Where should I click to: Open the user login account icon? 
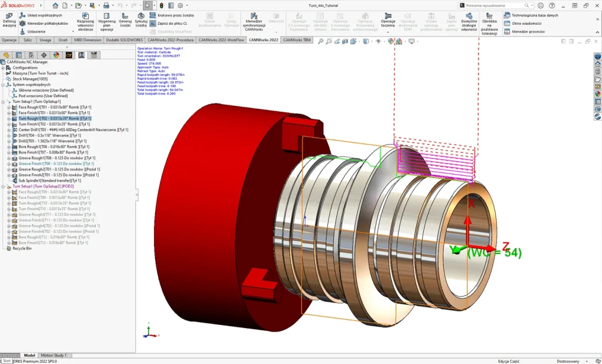[541, 5]
